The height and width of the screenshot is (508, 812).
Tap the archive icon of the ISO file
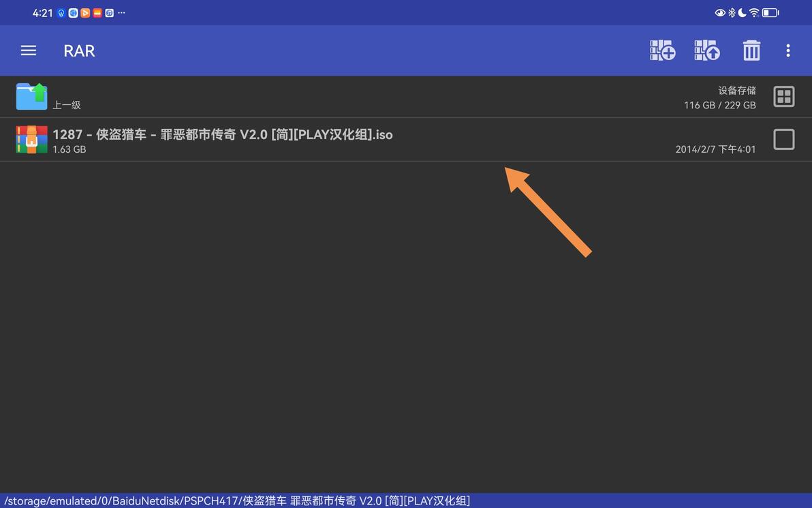[x=32, y=139]
